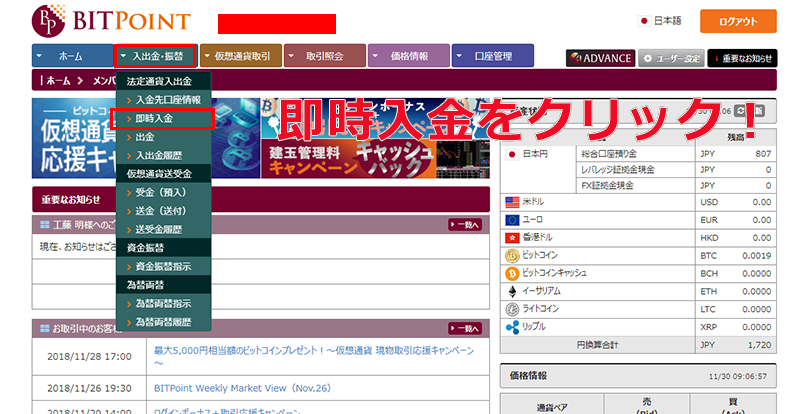Select 送金（送付） menu entry

click(163, 211)
